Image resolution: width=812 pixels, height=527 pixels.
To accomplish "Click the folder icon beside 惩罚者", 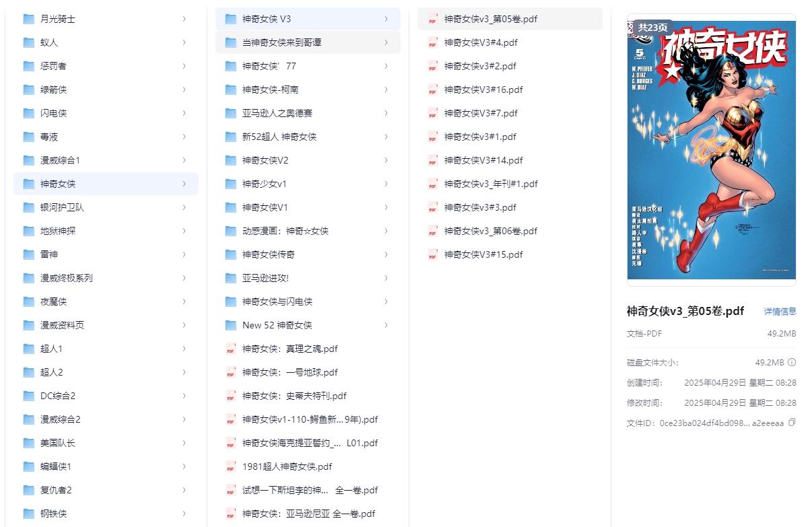I will coord(28,66).
